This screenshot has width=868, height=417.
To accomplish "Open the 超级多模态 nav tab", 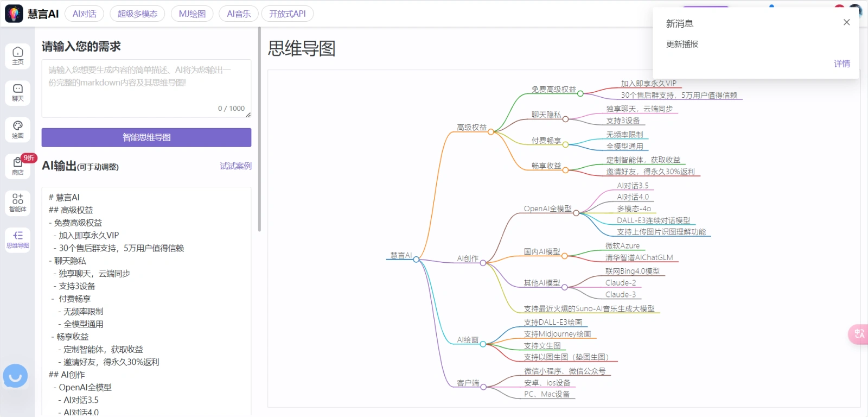I will [137, 14].
